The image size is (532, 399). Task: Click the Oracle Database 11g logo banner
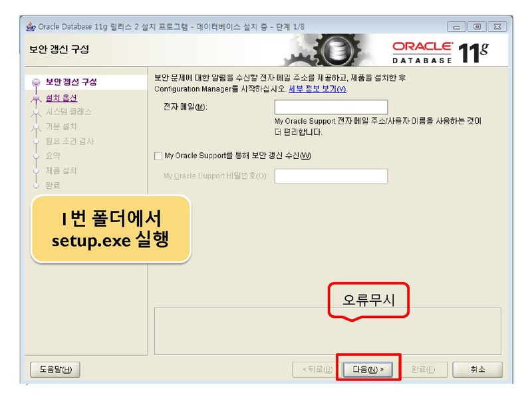439,49
